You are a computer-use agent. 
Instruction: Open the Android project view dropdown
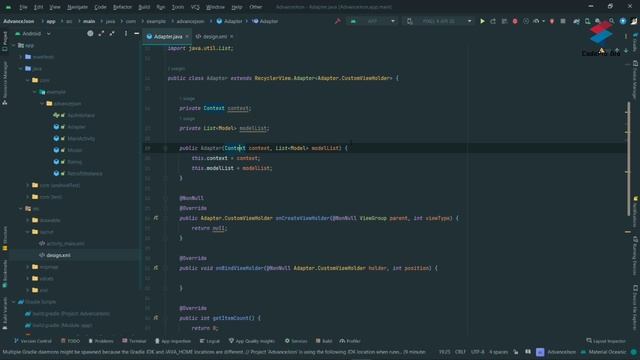click(33, 33)
